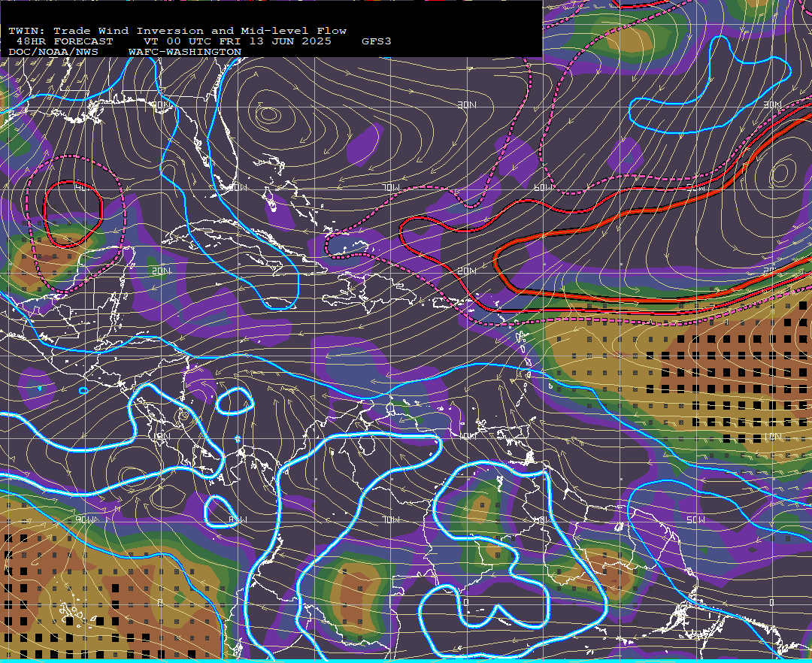
Task: Click the 'WAFC-WASHINGTON' header label
Action: [x=185, y=53]
